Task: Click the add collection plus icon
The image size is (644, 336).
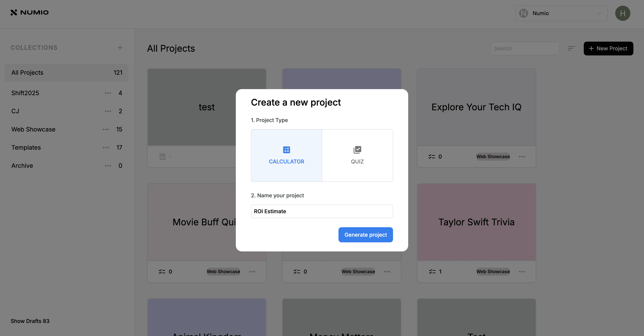Action: pos(120,48)
